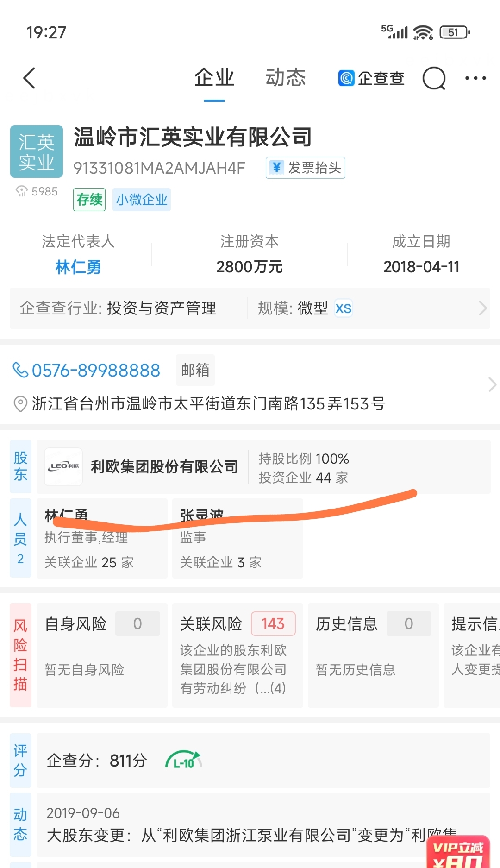The image size is (500, 868).
Task: Open the 历史信息 card
Action: [x=373, y=655]
